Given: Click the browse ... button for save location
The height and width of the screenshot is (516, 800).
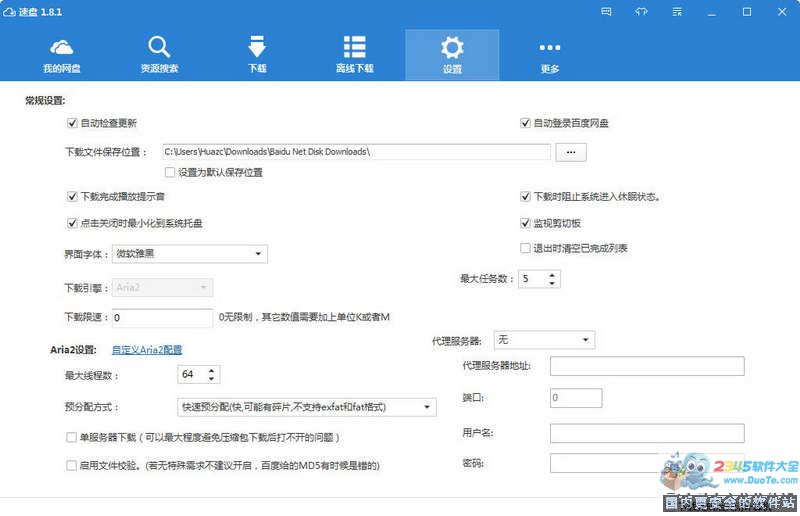Looking at the screenshot, I should [571, 152].
